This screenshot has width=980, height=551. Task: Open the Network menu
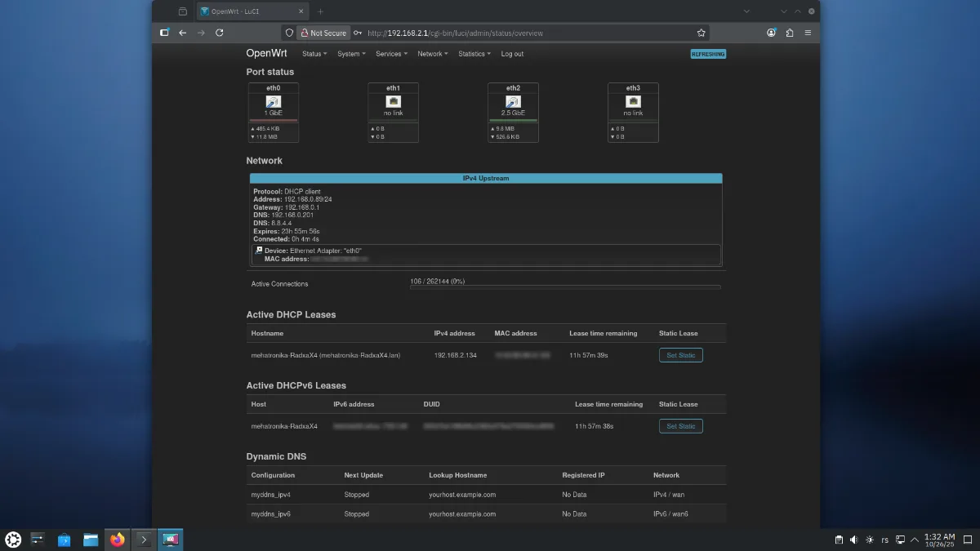pyautogui.click(x=432, y=54)
